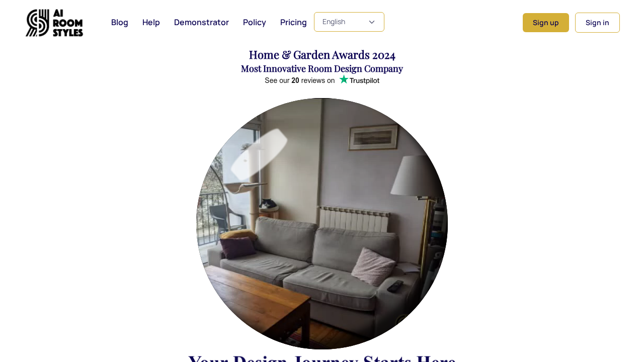Click 'Your Design Journey Starts Here' heading
The width and height of the screenshot is (644, 362).
pyautogui.click(x=322, y=358)
